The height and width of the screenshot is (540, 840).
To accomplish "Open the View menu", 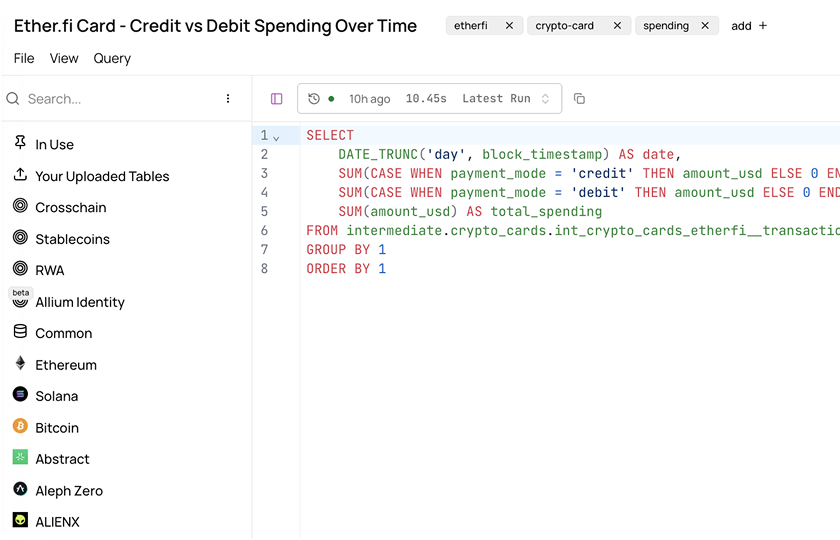I will tap(64, 58).
